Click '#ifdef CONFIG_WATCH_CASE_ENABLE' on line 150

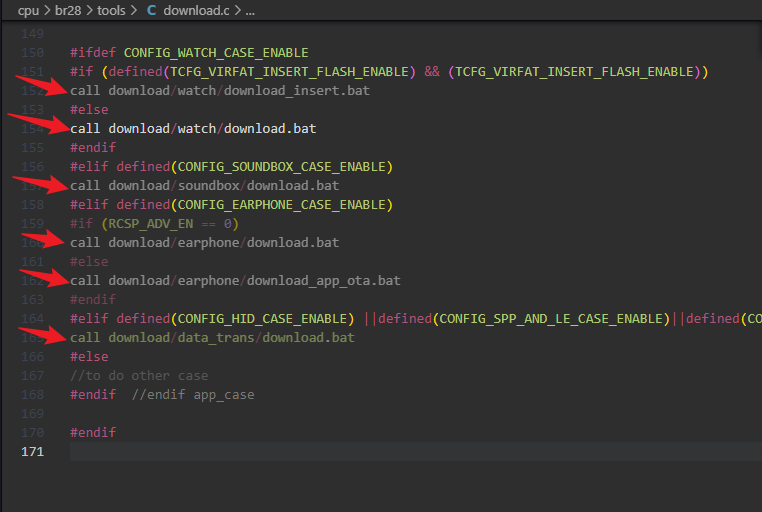pos(189,52)
